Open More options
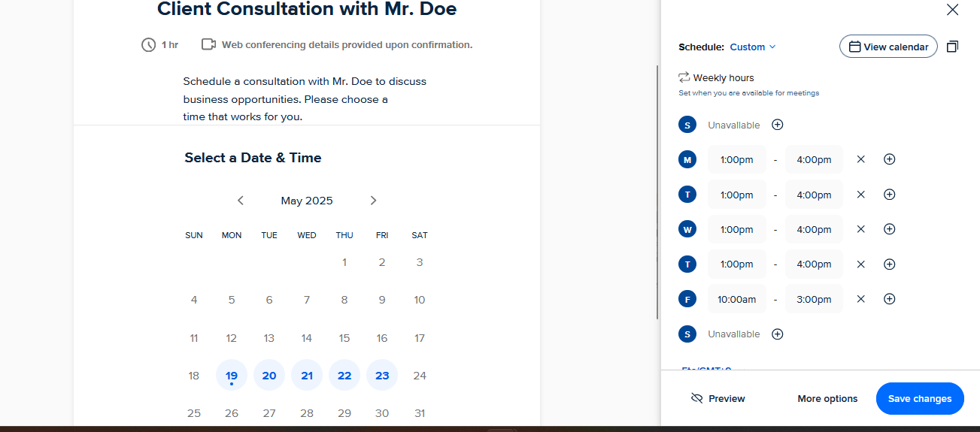The image size is (980, 432). tap(827, 399)
